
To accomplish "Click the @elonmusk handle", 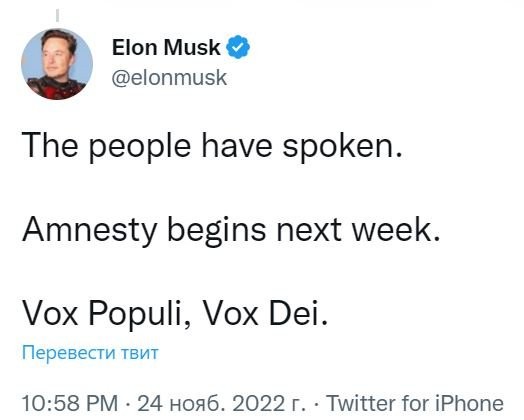I will [x=169, y=78].
